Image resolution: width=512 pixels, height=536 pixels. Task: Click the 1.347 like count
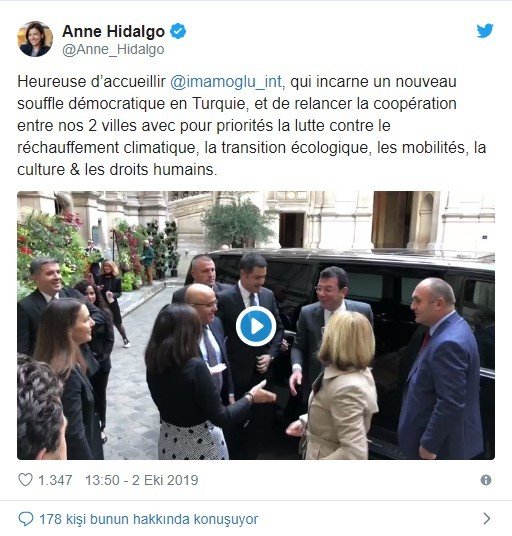coord(55,480)
